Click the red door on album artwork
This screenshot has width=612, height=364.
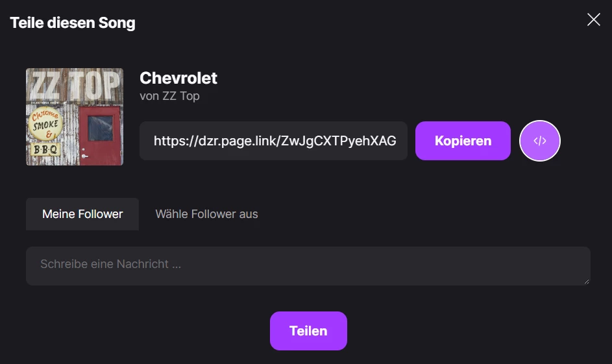click(x=101, y=133)
